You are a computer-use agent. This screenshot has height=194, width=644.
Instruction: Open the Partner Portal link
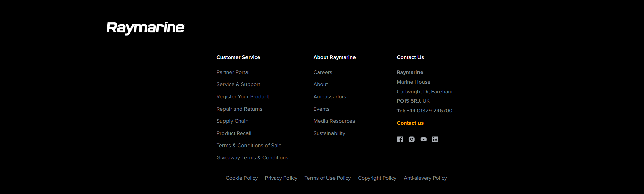click(233, 72)
